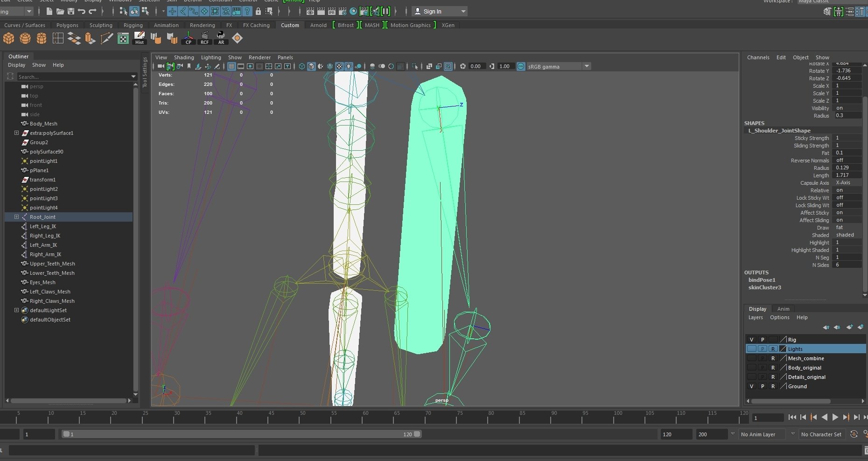This screenshot has width=868, height=461.
Task: Click the CP center pivot shelf icon
Action: [x=189, y=38]
